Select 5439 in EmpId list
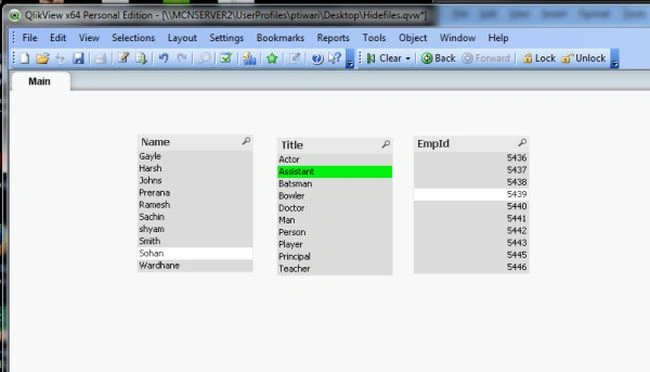This screenshot has height=372, width=650. pyautogui.click(x=471, y=195)
